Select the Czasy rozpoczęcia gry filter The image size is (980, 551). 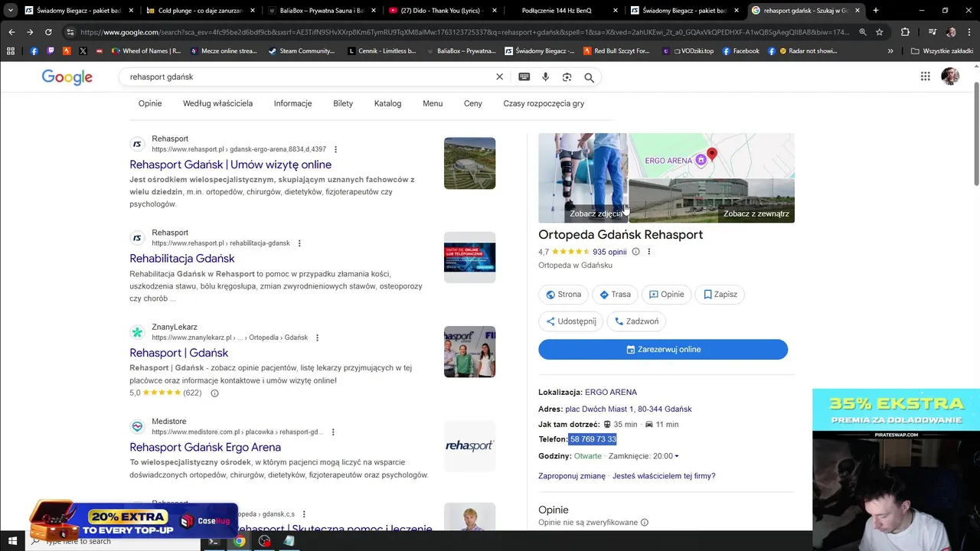pos(544,103)
